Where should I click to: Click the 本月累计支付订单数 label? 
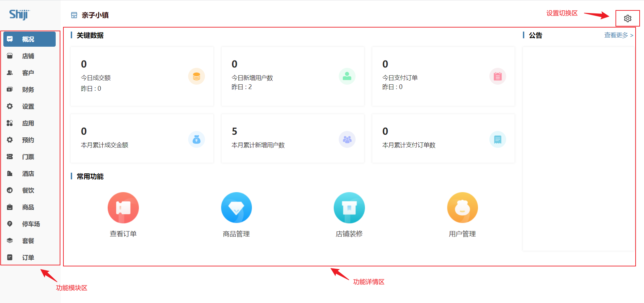[x=409, y=145]
